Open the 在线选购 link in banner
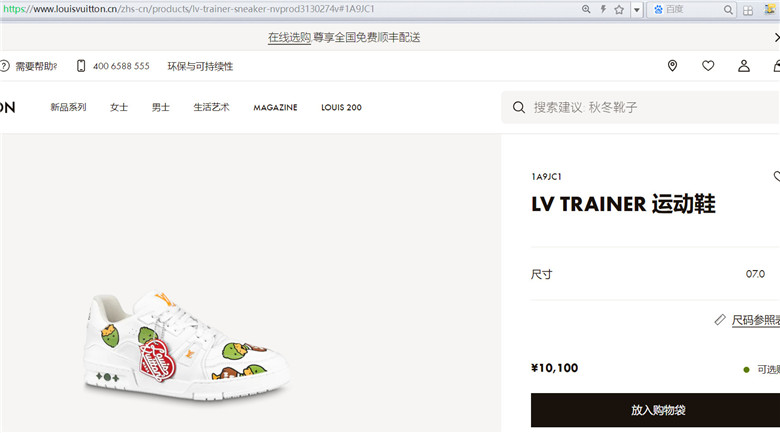Viewport: 780px width, 433px height. coord(289,37)
